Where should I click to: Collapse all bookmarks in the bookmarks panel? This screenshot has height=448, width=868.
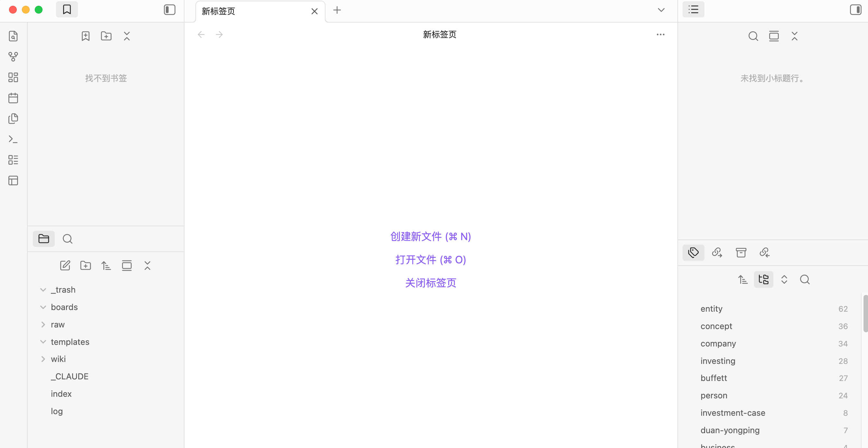point(127,36)
